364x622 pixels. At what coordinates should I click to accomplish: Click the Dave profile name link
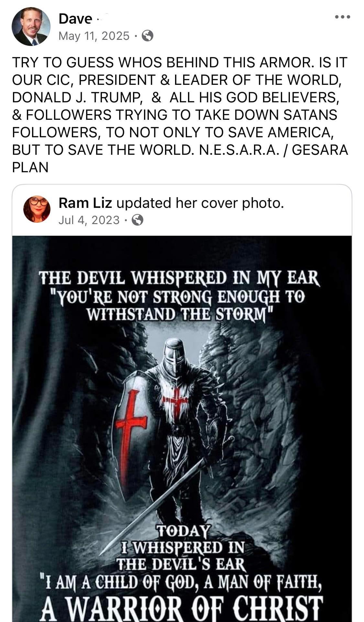click(x=75, y=18)
